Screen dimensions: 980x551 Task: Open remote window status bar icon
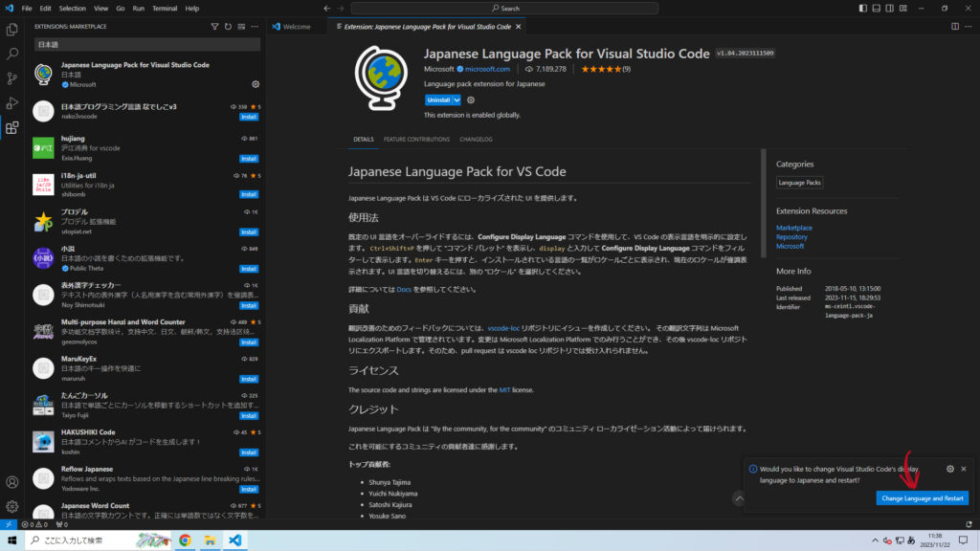point(8,525)
